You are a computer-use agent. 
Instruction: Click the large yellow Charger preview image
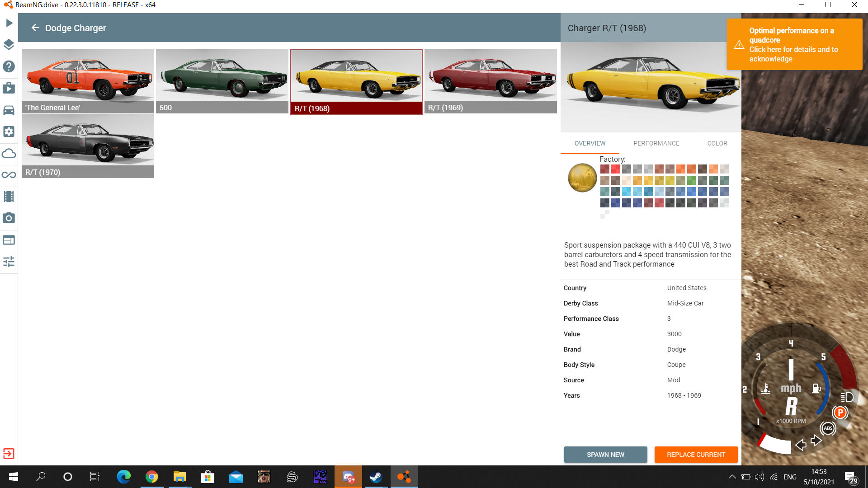click(x=651, y=87)
